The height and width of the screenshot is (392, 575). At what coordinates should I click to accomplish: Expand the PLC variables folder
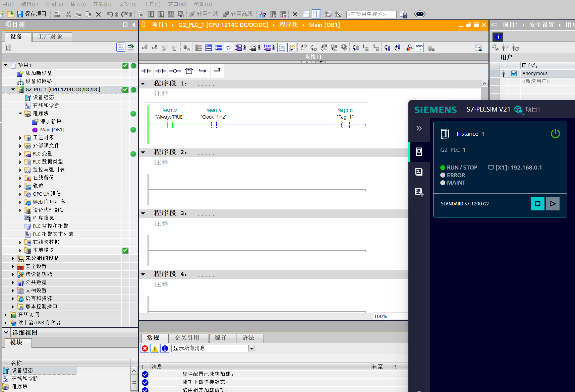click(20, 154)
